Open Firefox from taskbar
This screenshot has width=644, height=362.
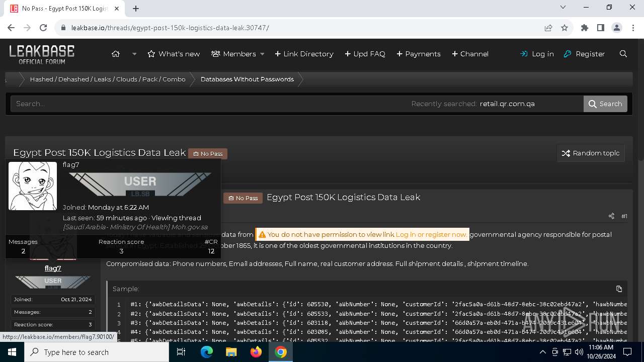point(256,352)
